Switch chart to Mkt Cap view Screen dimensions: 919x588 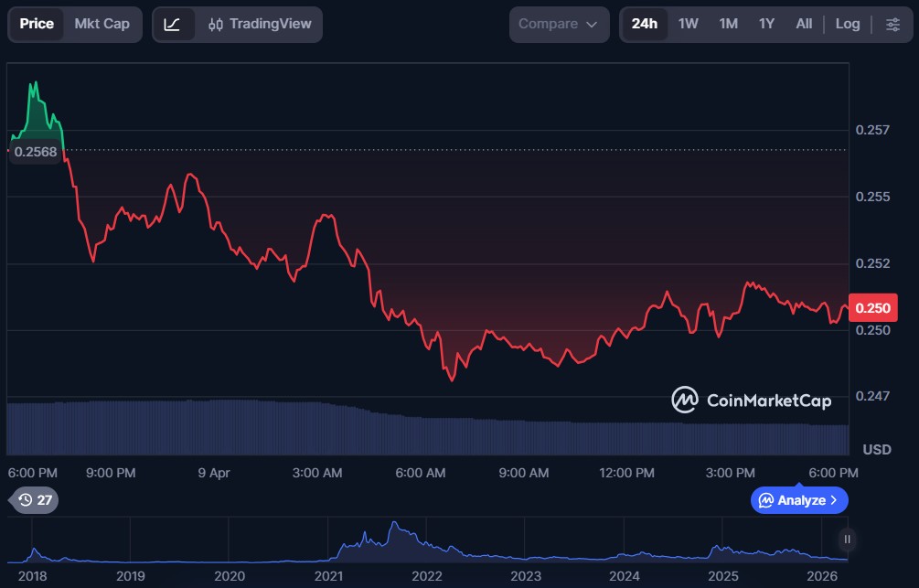coord(102,24)
